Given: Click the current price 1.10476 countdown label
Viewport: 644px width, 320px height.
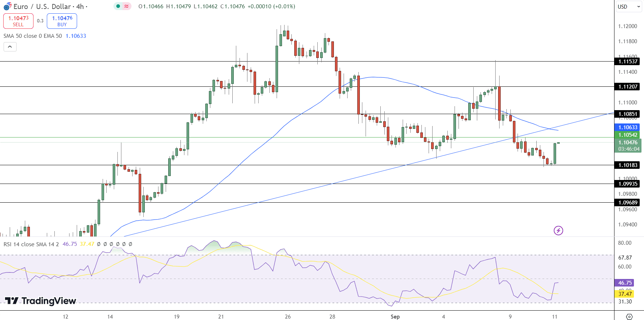Looking at the screenshot, I should coord(628,146).
